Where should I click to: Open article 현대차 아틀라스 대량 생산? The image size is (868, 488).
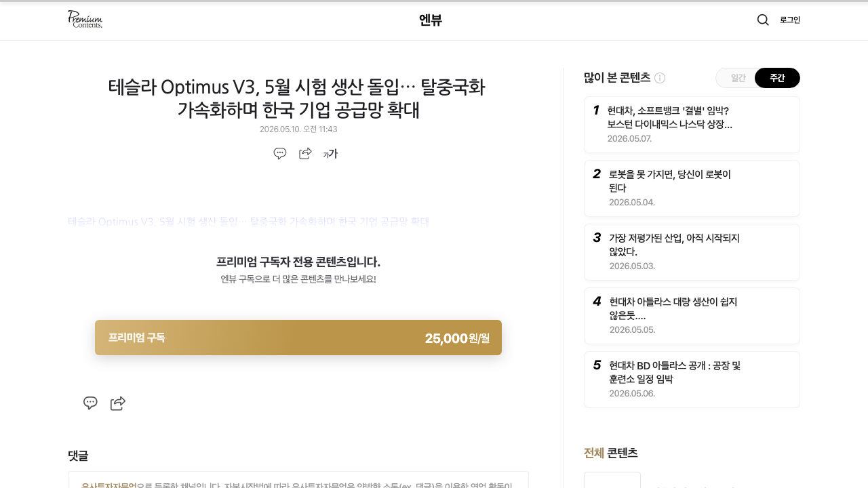692,316
